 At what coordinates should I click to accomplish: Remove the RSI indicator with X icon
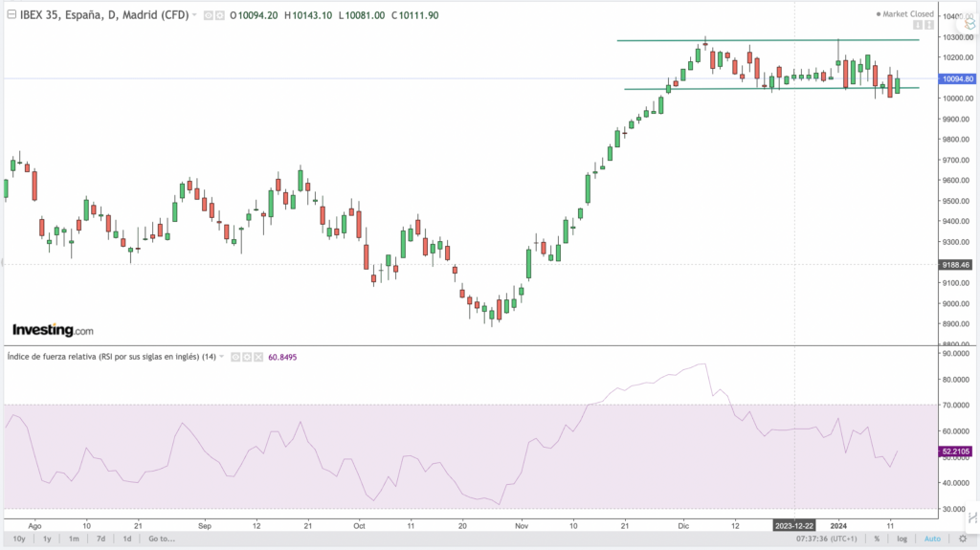[x=256, y=357]
